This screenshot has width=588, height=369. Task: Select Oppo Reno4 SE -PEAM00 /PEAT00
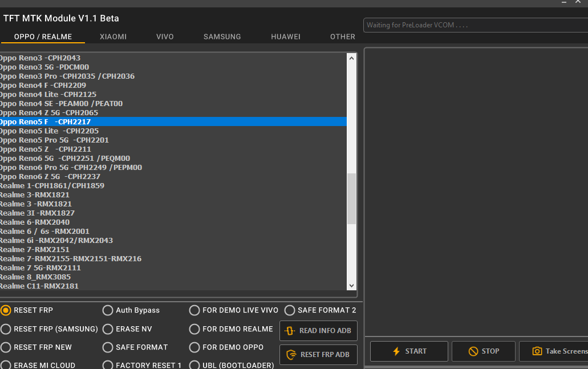tap(173, 103)
